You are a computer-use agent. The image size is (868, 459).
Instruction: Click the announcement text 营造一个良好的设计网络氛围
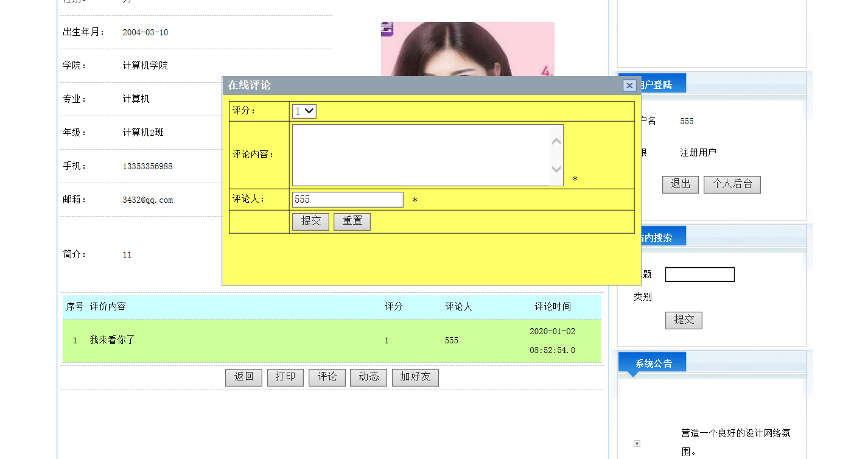(736, 443)
